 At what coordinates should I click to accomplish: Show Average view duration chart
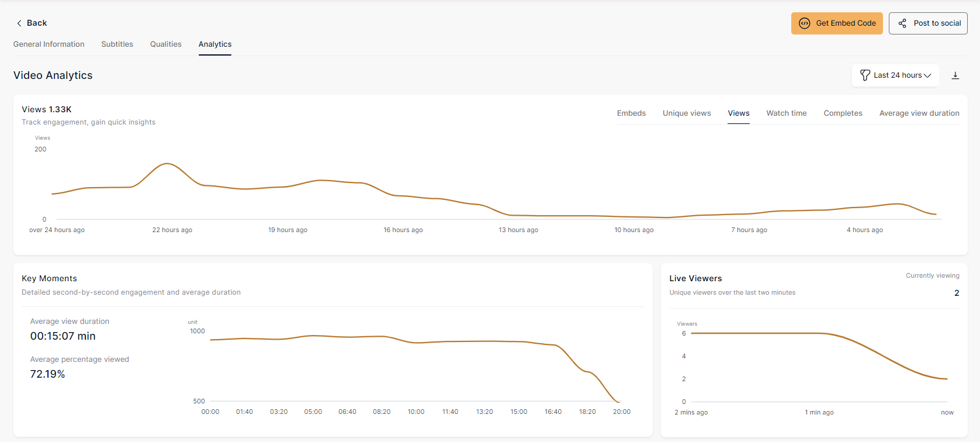tap(919, 113)
